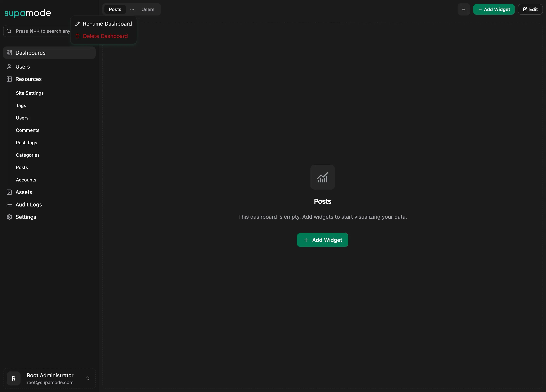Click the Resources grid icon
Image resolution: width=546 pixels, height=392 pixels.
coord(9,79)
